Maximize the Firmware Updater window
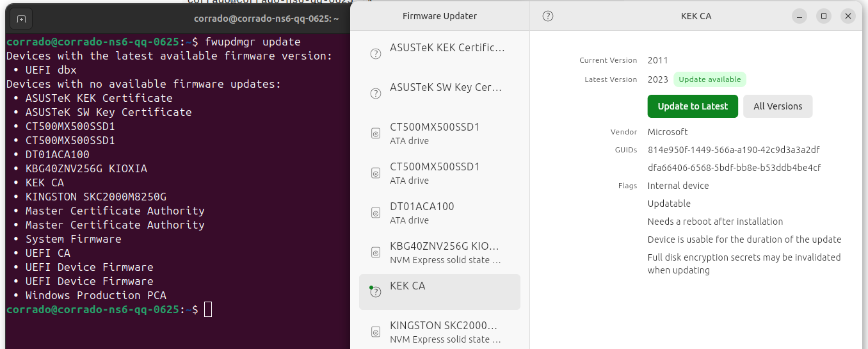 [x=824, y=16]
